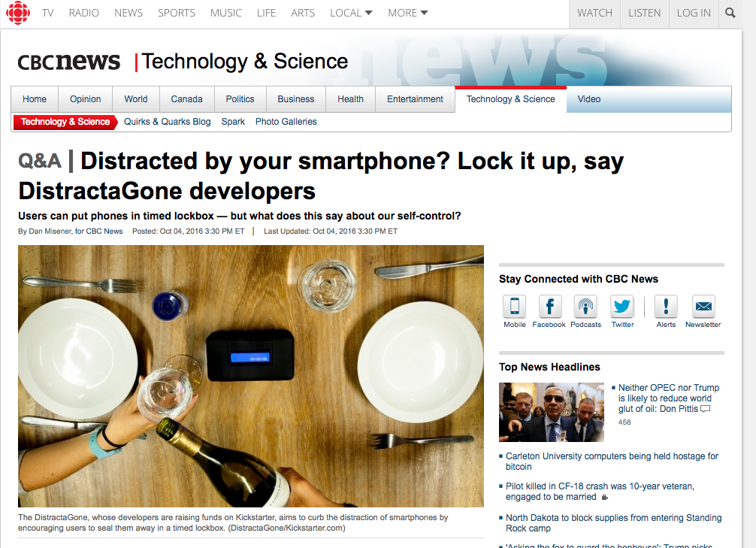The width and height of the screenshot is (756, 548).
Task: Open Photo Galleries link
Action: [286, 122]
